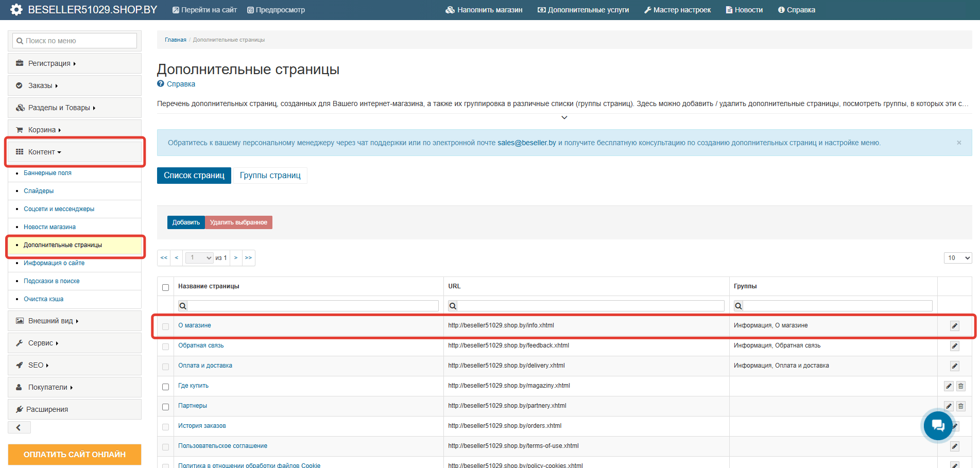Click the settings gear icon in header
Image resolution: width=980 pixels, height=468 pixels.
[x=16, y=10]
